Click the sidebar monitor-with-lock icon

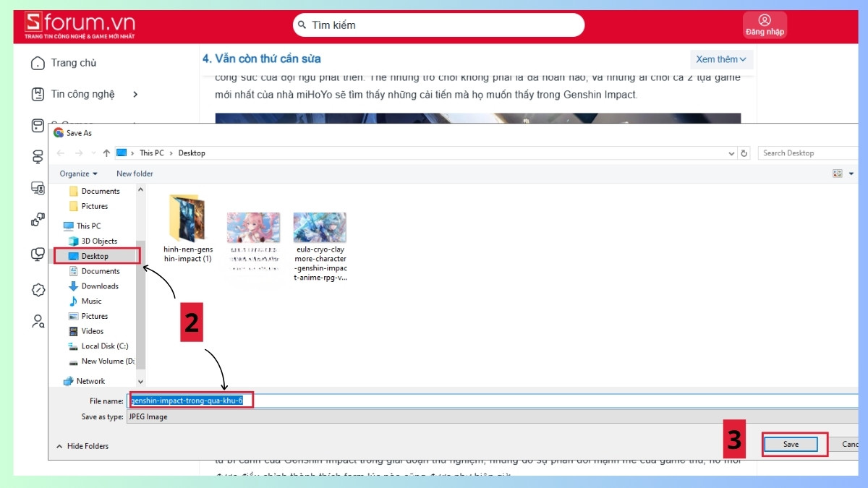[38, 189]
